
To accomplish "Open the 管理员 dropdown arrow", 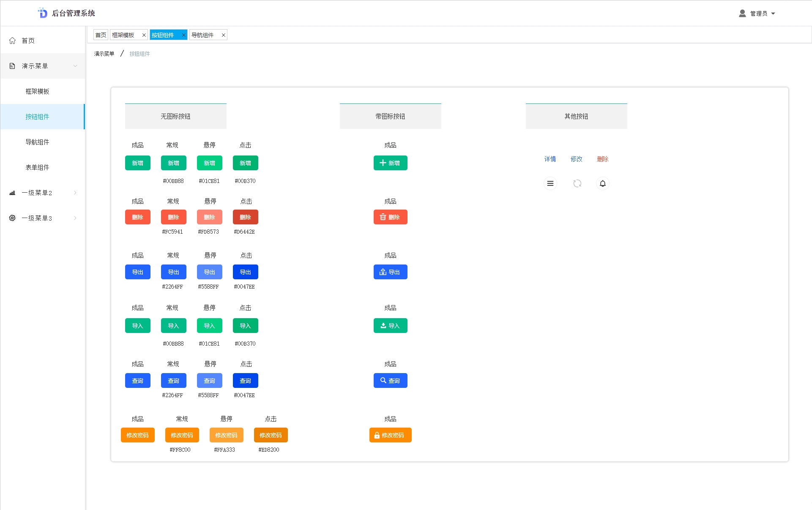I will pos(773,14).
